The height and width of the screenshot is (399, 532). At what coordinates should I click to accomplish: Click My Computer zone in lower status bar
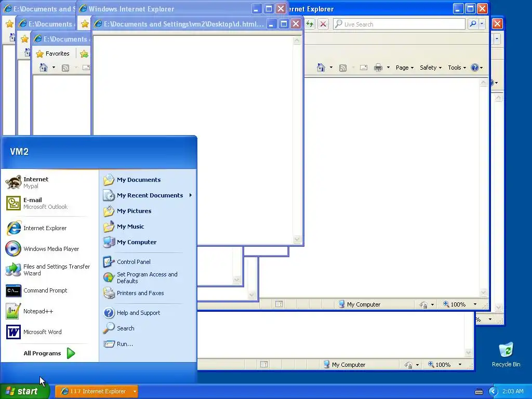coord(344,365)
